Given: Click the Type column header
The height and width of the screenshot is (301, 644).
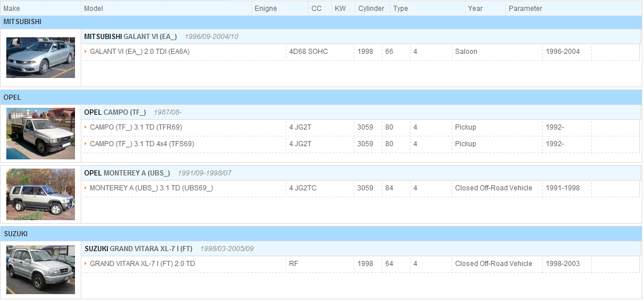Looking at the screenshot, I should pos(401,8).
